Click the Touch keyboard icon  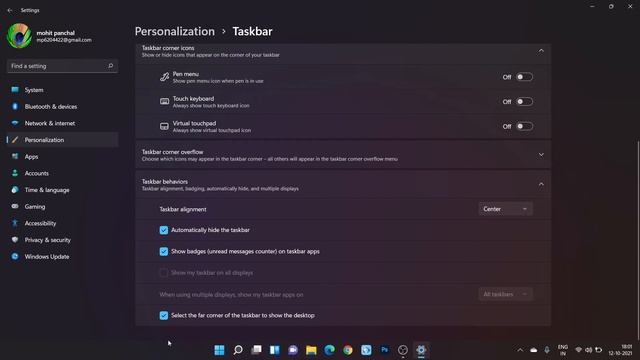point(164,102)
